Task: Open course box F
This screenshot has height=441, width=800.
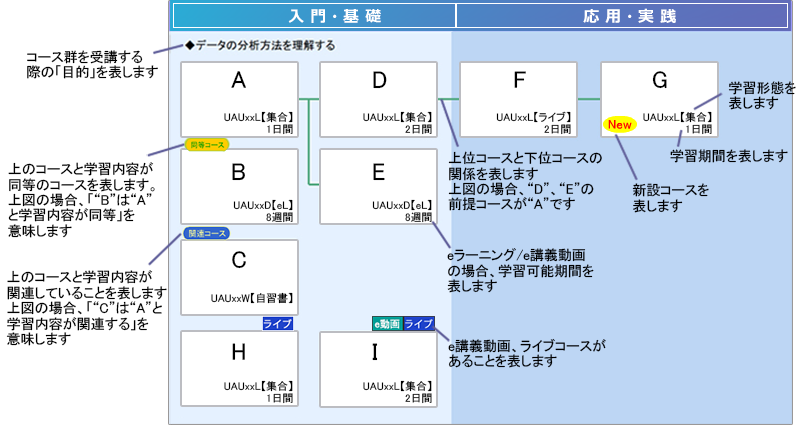Action: (x=518, y=100)
